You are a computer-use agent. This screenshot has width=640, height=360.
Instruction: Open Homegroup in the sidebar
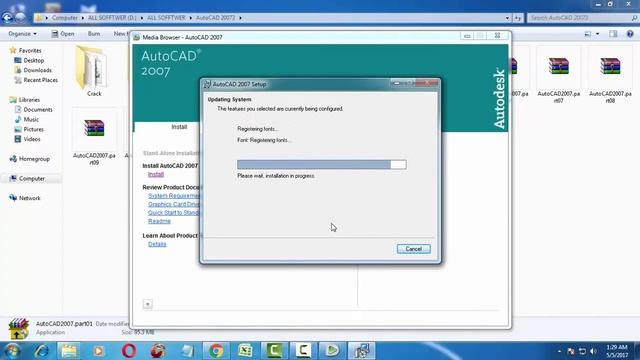pyautogui.click(x=29, y=159)
